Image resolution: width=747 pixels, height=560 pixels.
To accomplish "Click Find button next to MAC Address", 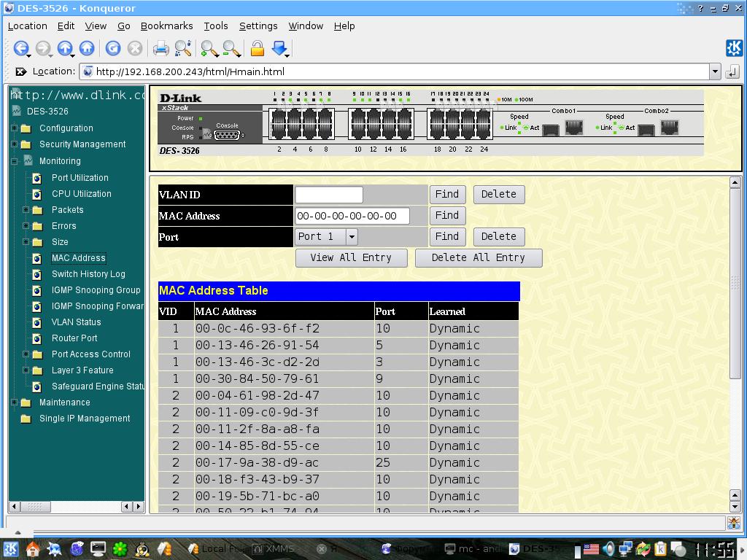I will coord(446,215).
